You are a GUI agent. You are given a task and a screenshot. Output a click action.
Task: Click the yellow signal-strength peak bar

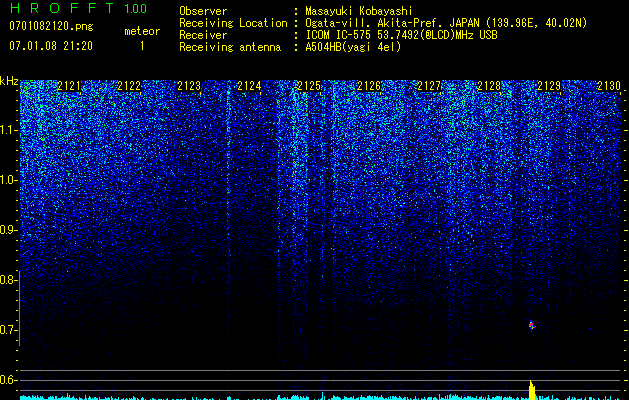point(532,390)
